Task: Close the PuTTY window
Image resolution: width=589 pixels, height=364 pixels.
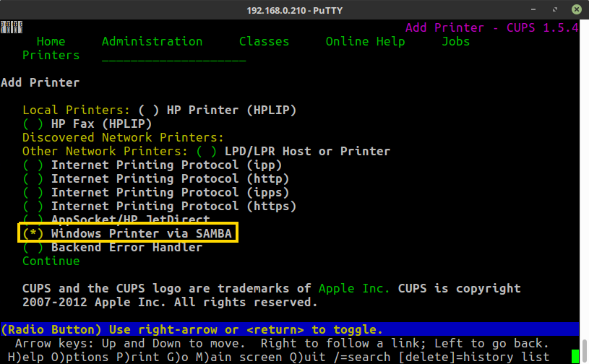Action: pyautogui.click(x=575, y=9)
